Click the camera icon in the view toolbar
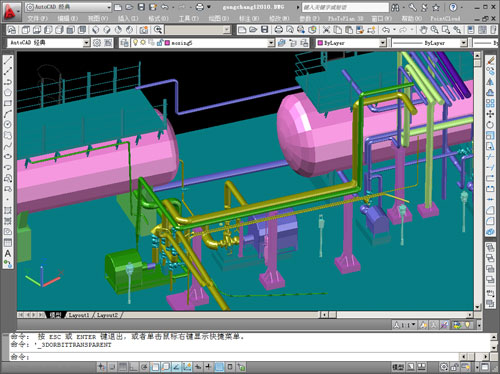 (144, 30)
